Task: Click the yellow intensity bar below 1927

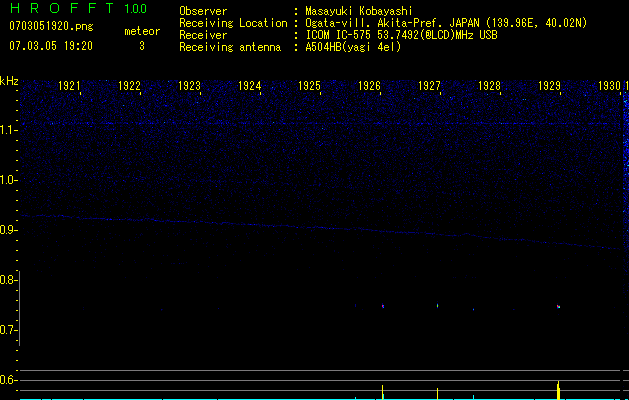Action: (437, 393)
